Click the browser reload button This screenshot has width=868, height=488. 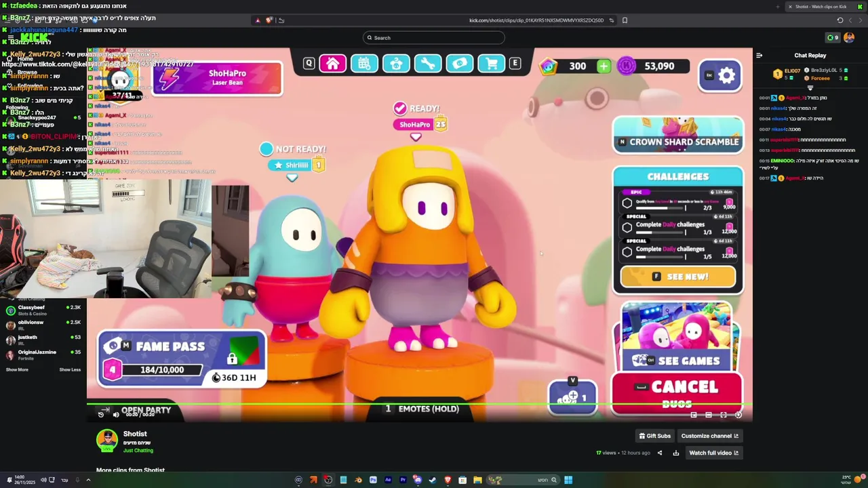click(840, 20)
